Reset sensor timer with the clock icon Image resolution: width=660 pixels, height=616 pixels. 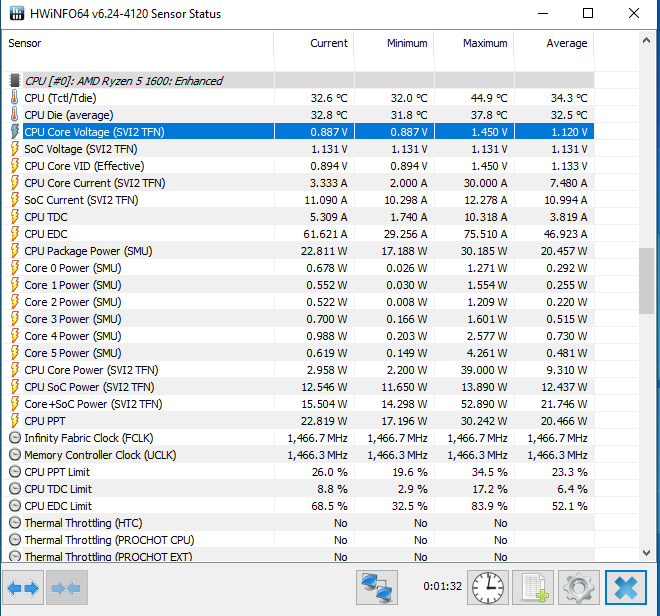tap(488, 587)
